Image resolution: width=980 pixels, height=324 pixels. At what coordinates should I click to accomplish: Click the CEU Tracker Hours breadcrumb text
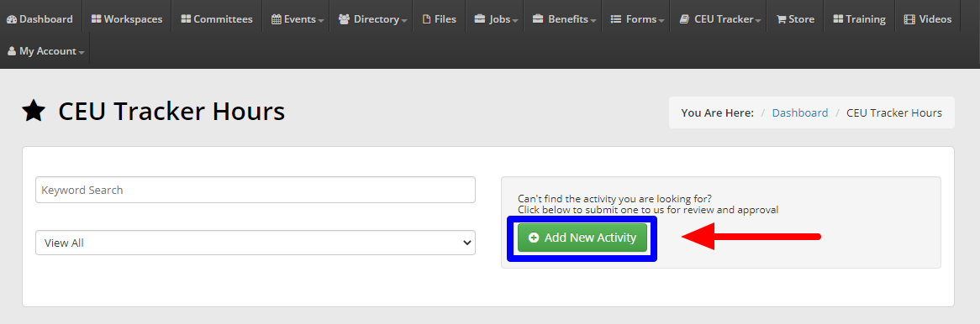pyautogui.click(x=893, y=113)
